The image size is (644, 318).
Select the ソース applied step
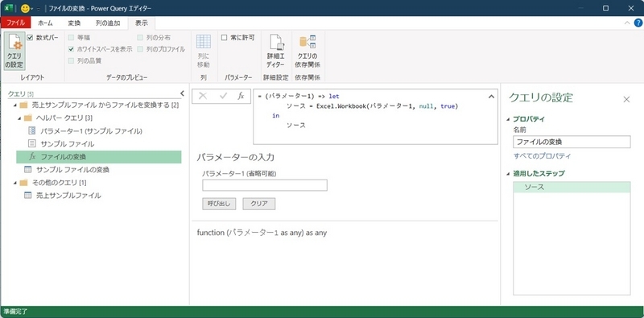[x=572, y=188]
